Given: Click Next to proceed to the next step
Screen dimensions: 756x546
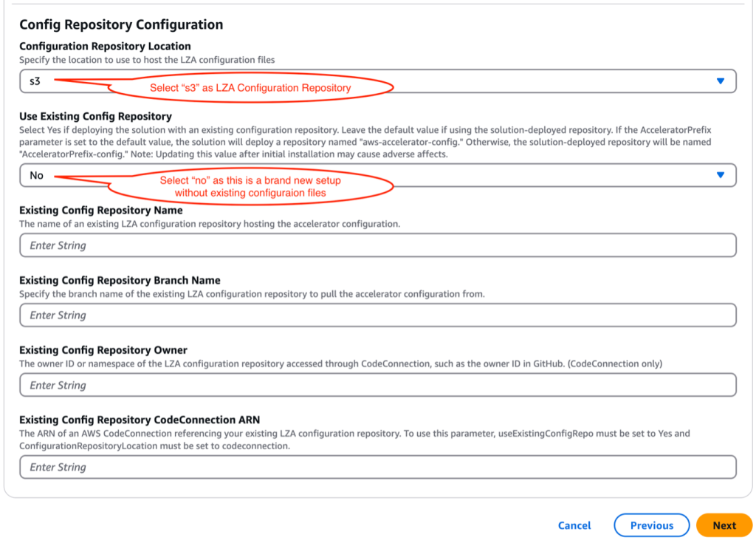Looking at the screenshot, I should (x=724, y=525).
